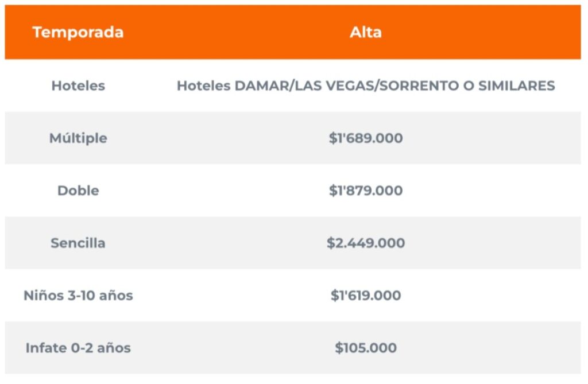Click the $1'879.000 price
Viewport: 588px width, 384px height.
(x=366, y=191)
